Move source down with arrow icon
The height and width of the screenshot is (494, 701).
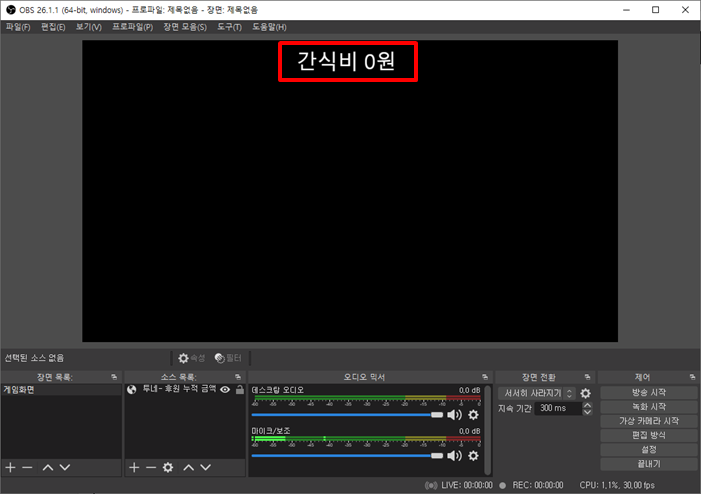pyautogui.click(x=205, y=468)
